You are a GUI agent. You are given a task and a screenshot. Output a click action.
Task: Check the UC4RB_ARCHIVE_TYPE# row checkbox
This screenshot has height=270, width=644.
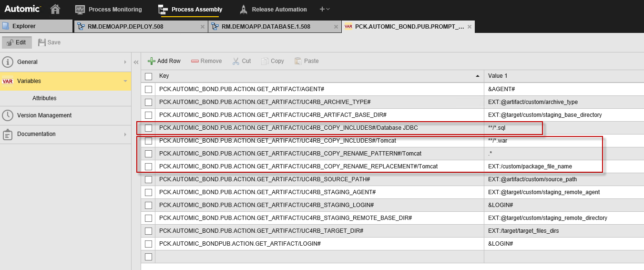coord(148,102)
